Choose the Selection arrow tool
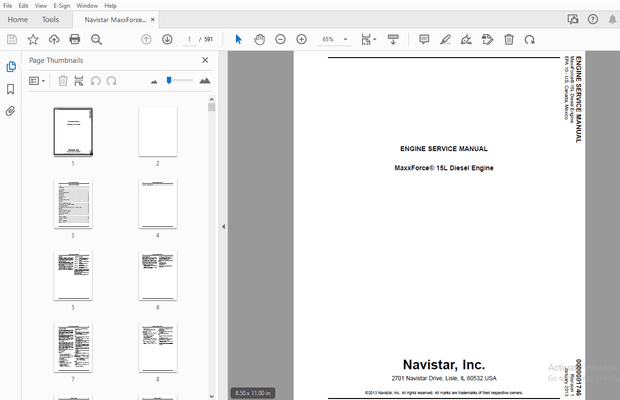620x400 pixels. click(238, 39)
